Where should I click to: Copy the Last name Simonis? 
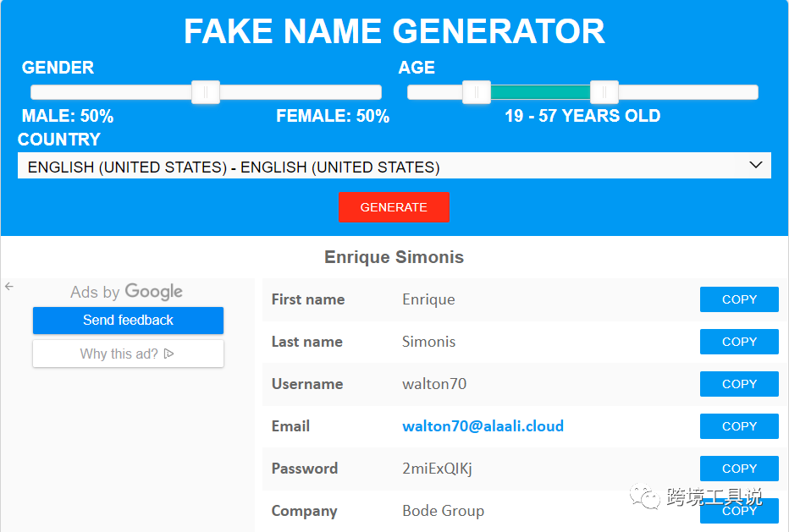coord(738,342)
